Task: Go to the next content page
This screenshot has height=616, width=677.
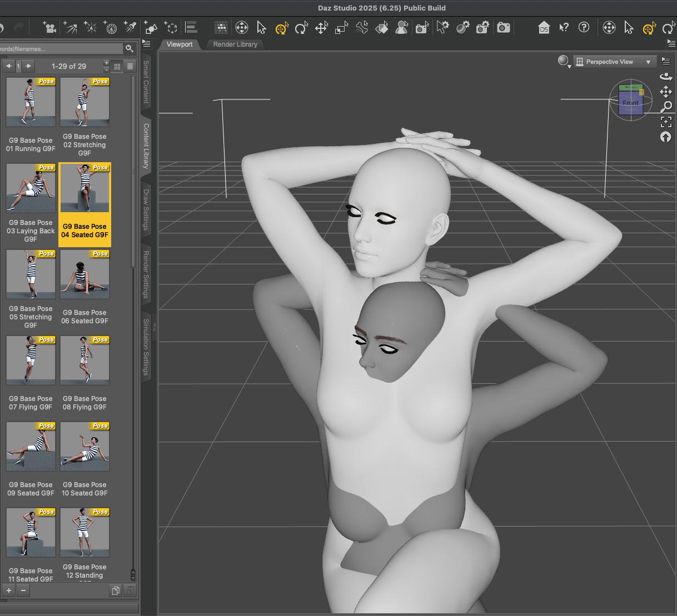Action: [x=28, y=66]
